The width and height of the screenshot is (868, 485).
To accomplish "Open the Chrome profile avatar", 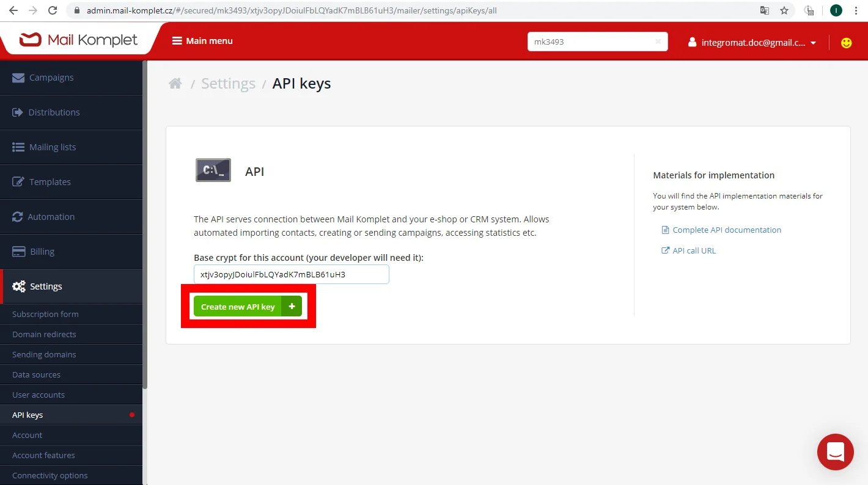I will coord(836,10).
